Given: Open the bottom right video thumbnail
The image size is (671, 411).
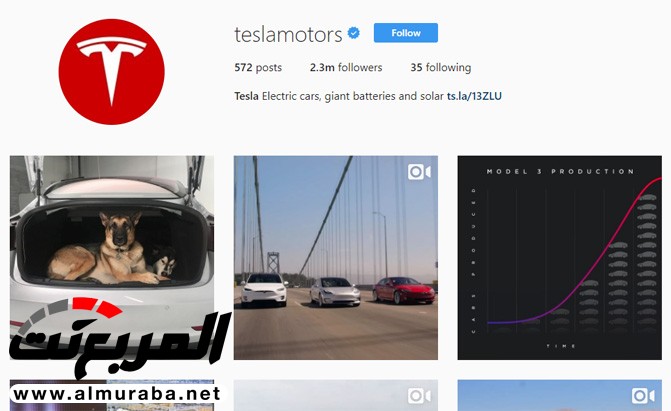Looking at the screenshot, I should coord(559,395).
